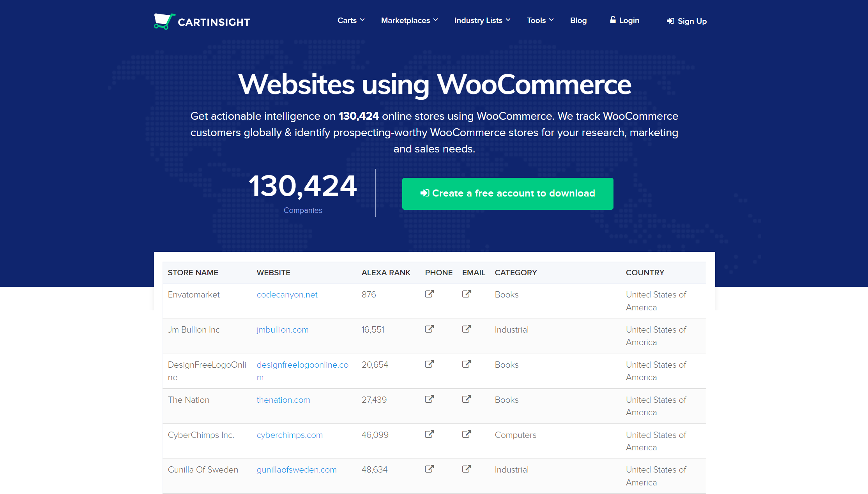Click the Alexa rank value 48,634

tap(374, 470)
